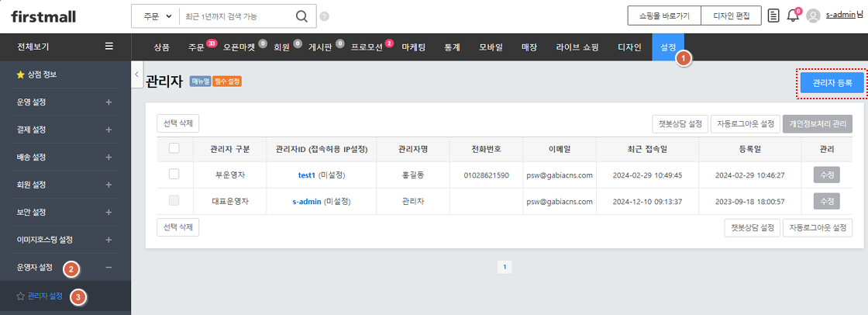
Task: Click the 개인정보처리 관리 button
Action: (x=818, y=124)
